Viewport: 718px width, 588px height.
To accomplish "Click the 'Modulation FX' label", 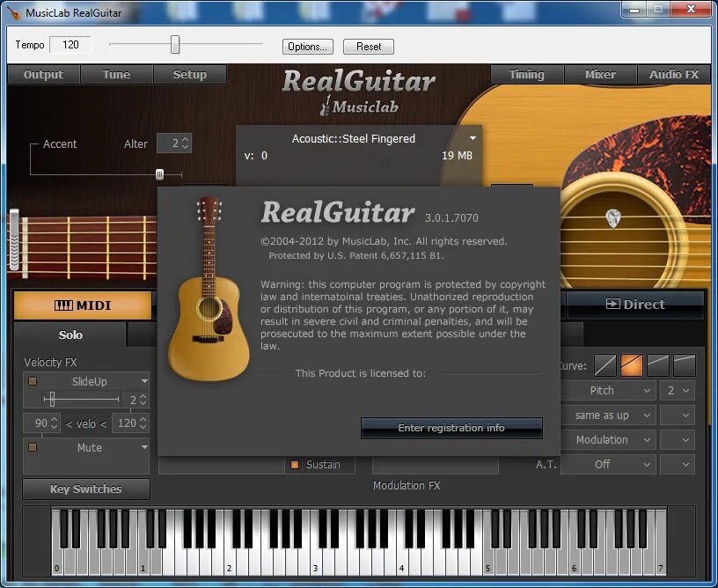I will click(x=407, y=485).
